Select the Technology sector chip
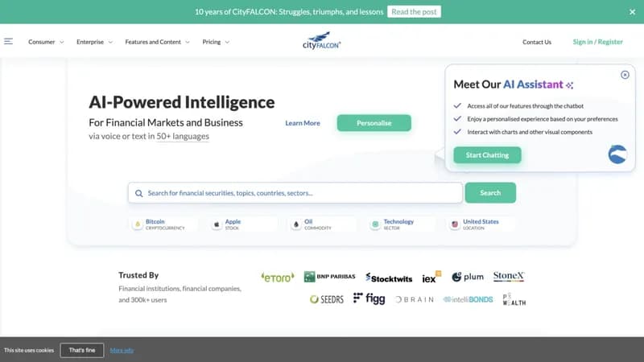The image size is (644, 362). [x=401, y=224]
